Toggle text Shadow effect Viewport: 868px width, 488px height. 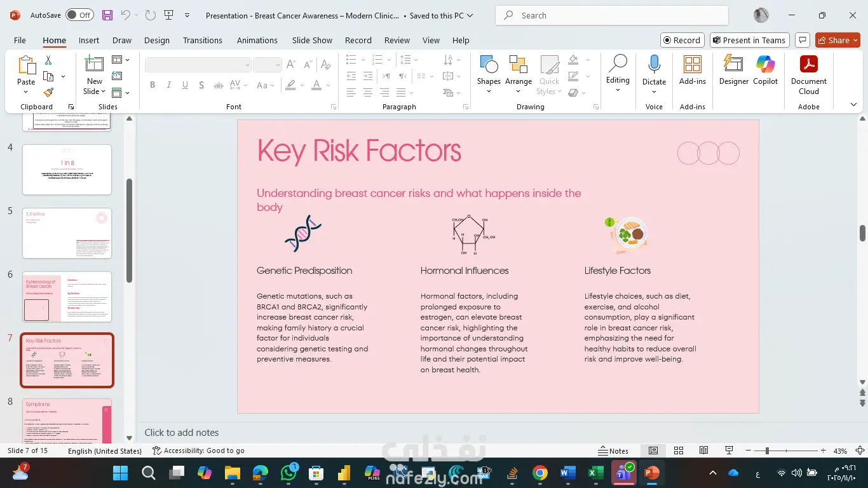tap(201, 85)
